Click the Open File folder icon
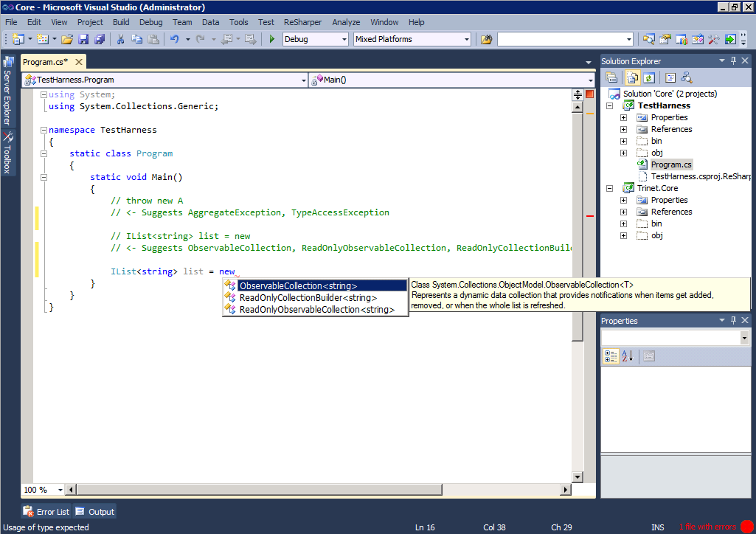This screenshot has width=756, height=534. [67, 39]
